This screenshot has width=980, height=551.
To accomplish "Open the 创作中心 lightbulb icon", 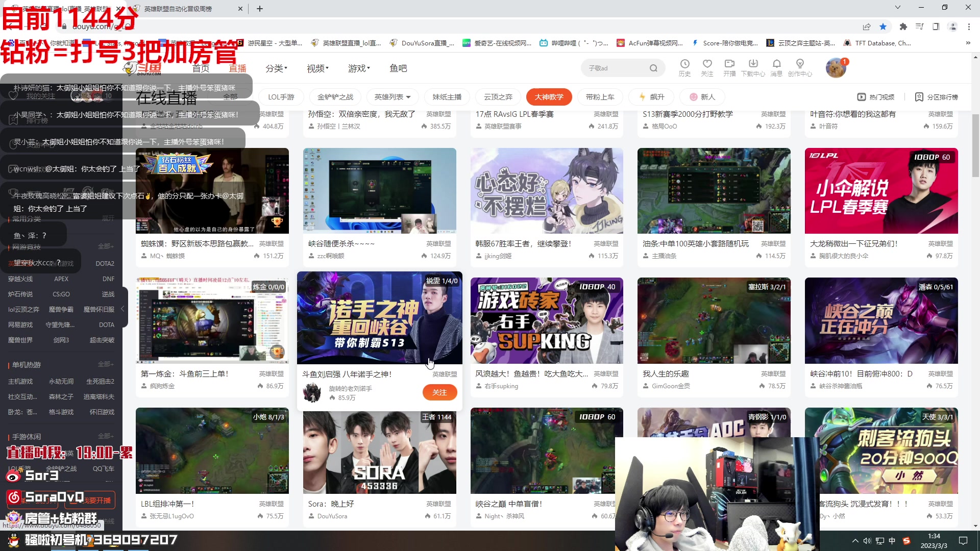I will coord(800,67).
